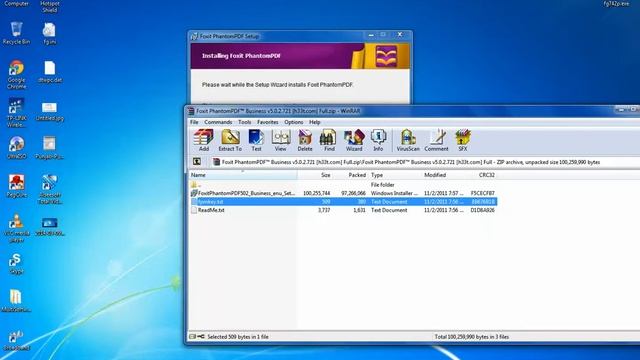Sort files by the Modified column
This screenshot has width=640, height=360.
(445, 175)
